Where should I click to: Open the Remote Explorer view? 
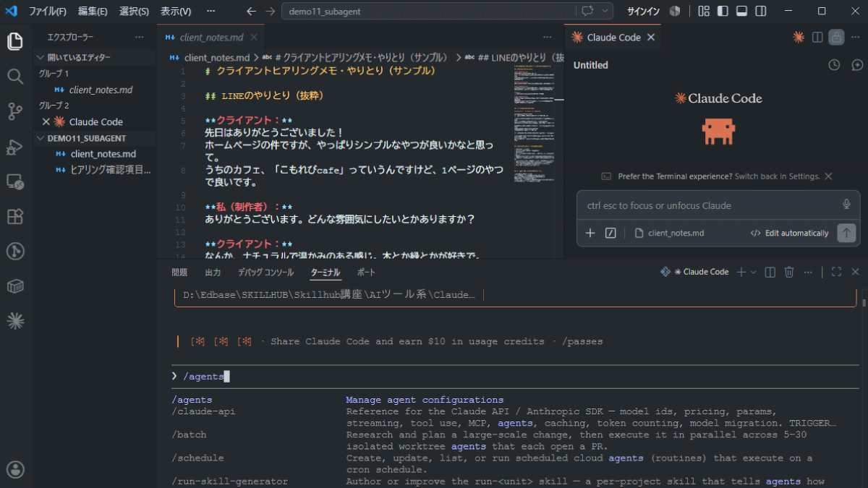pos(15,181)
